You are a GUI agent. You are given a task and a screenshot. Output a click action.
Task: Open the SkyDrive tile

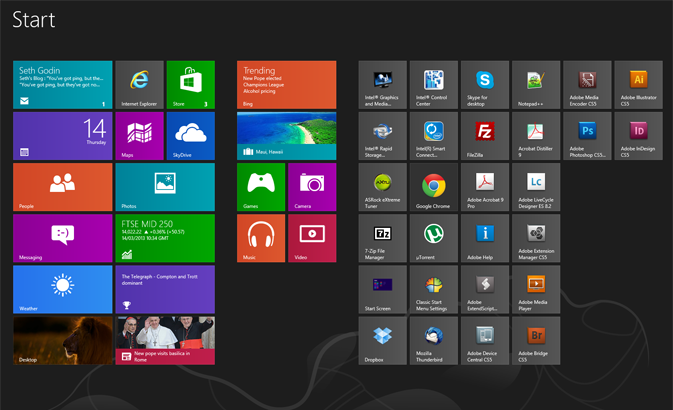click(191, 136)
